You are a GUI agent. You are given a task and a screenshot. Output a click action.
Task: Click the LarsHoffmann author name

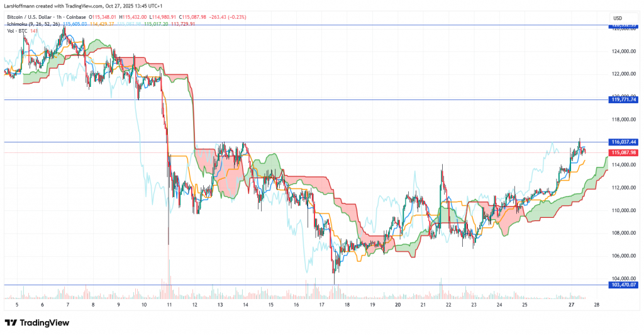[21, 6]
